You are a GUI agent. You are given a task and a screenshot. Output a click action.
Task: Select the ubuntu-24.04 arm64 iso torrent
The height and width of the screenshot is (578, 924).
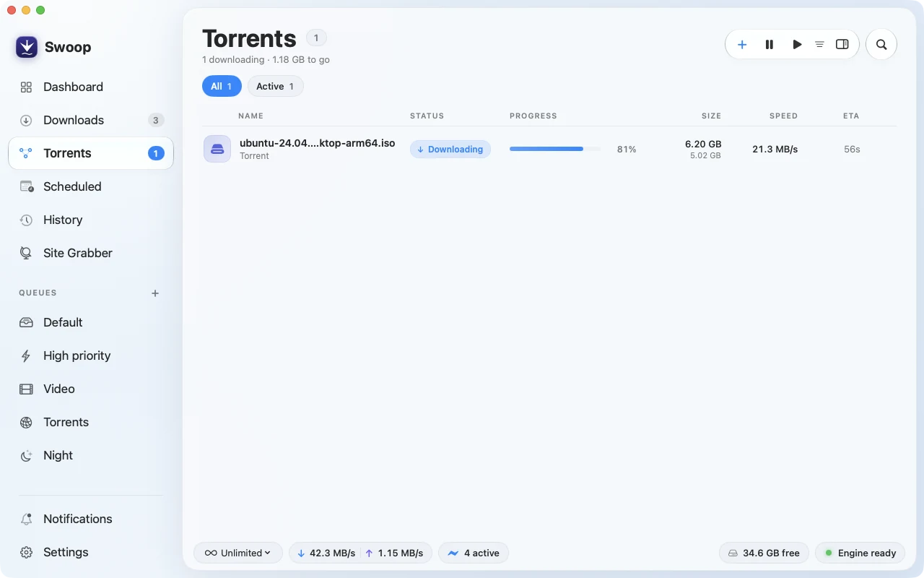[549, 149]
